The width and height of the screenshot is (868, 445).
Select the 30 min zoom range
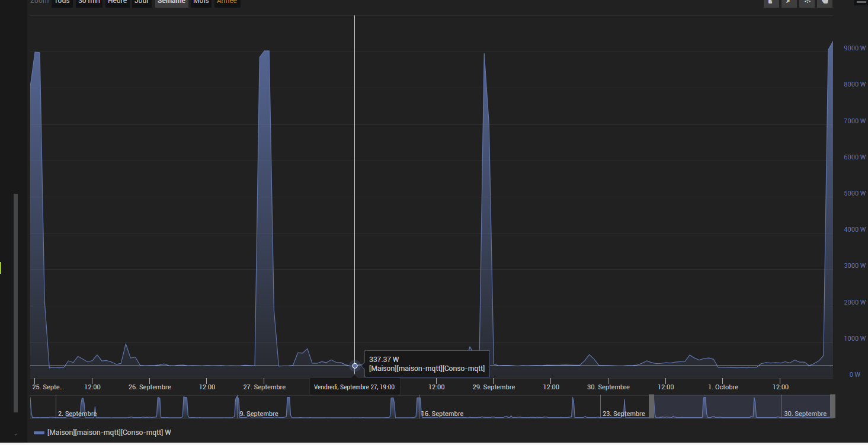[89, 2]
